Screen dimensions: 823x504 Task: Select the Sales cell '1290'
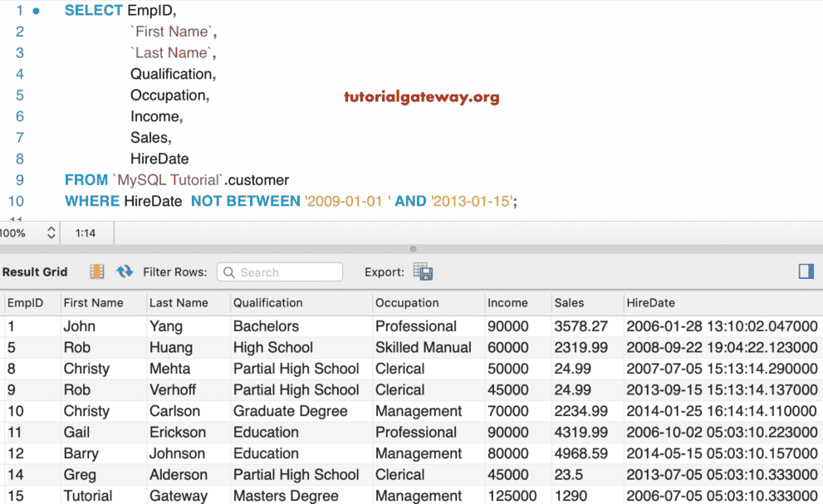click(571, 496)
